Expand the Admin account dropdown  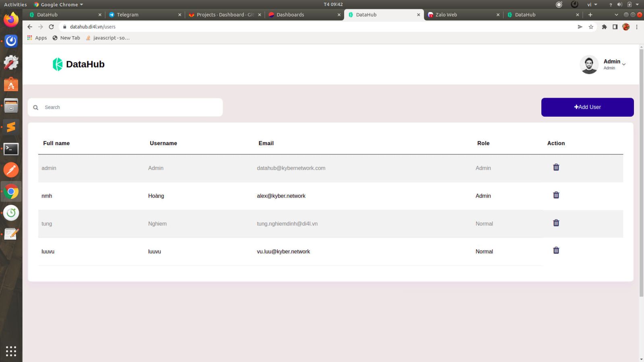pyautogui.click(x=623, y=64)
